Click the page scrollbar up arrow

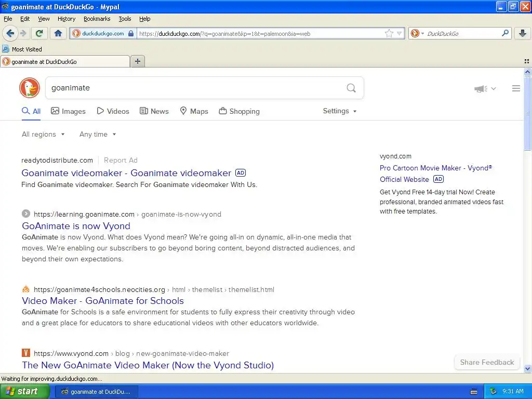(527, 72)
